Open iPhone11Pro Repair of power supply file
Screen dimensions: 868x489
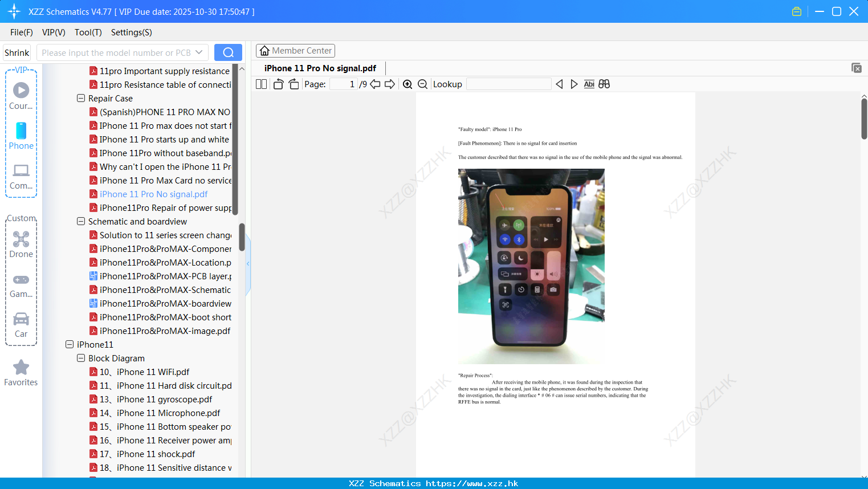(160, 207)
